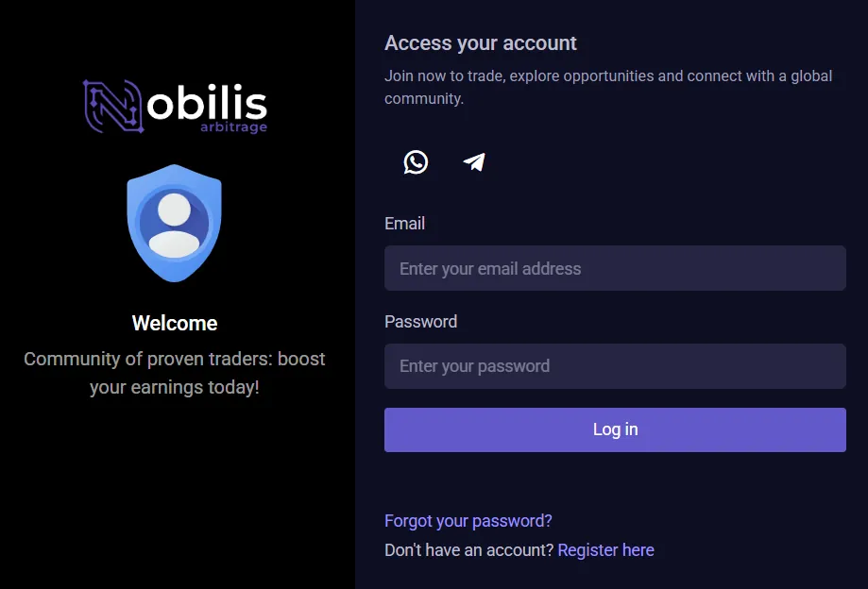Click inside the password entry box
Image resolution: width=868 pixels, height=589 pixels.
coord(615,366)
